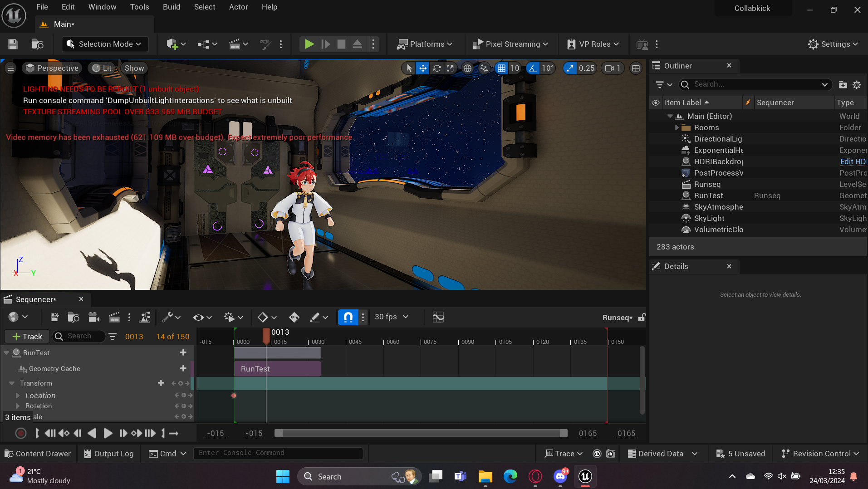Open the Sequencer curve editor icon
This screenshot has height=489, width=868.
coord(438,317)
